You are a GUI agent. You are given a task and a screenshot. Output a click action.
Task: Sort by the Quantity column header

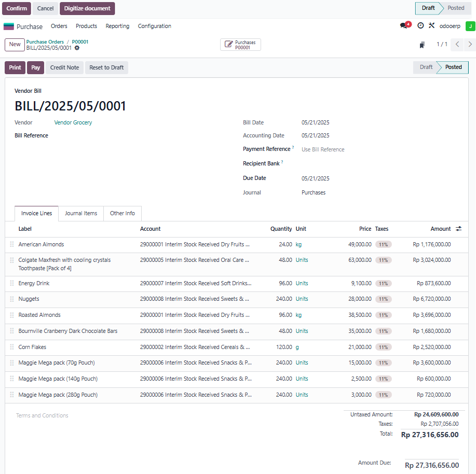[281, 229]
